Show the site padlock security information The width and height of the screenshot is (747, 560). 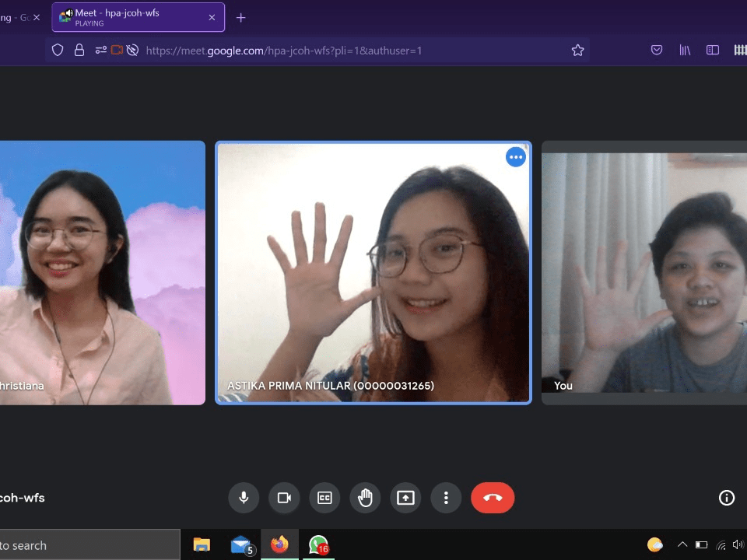79,51
